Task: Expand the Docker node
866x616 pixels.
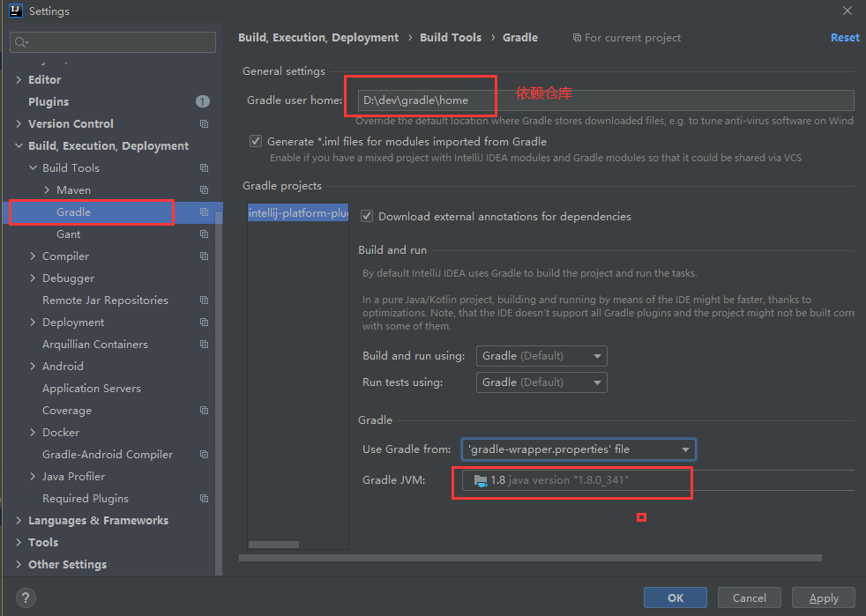Action: [33, 432]
